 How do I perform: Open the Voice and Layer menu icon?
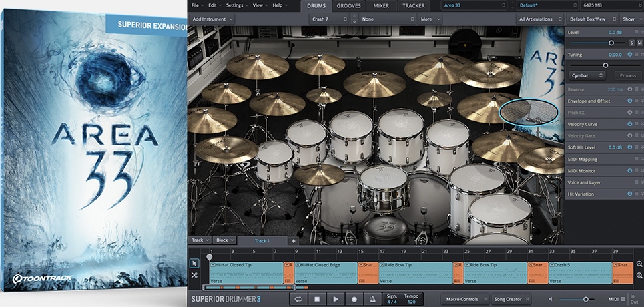pyautogui.click(x=637, y=182)
